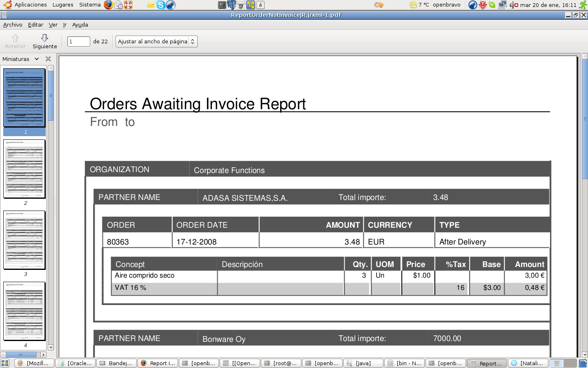The height and width of the screenshot is (368, 588).
Task: Click the document scroll-down arrow
Action: coord(585,355)
